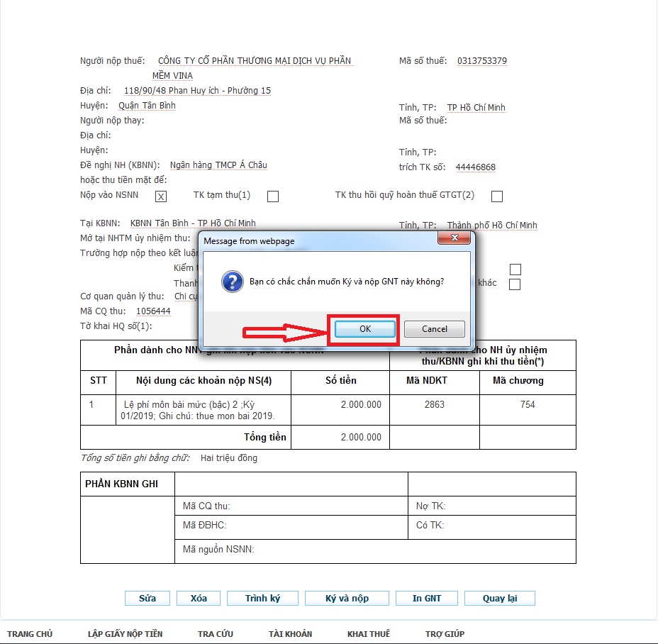Open the LẬP GIẤY NỘP TIỀN menu
Viewport: 658px width, 644px height.
click(125, 633)
